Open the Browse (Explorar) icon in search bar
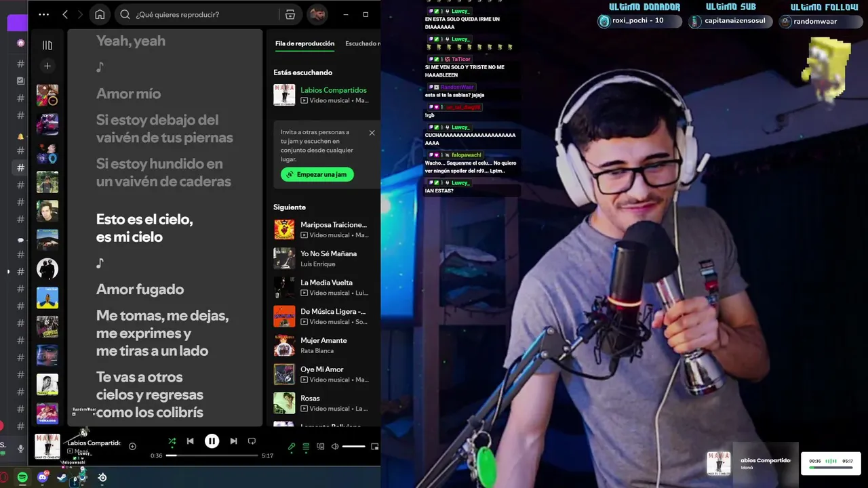868x488 pixels. (x=290, y=14)
